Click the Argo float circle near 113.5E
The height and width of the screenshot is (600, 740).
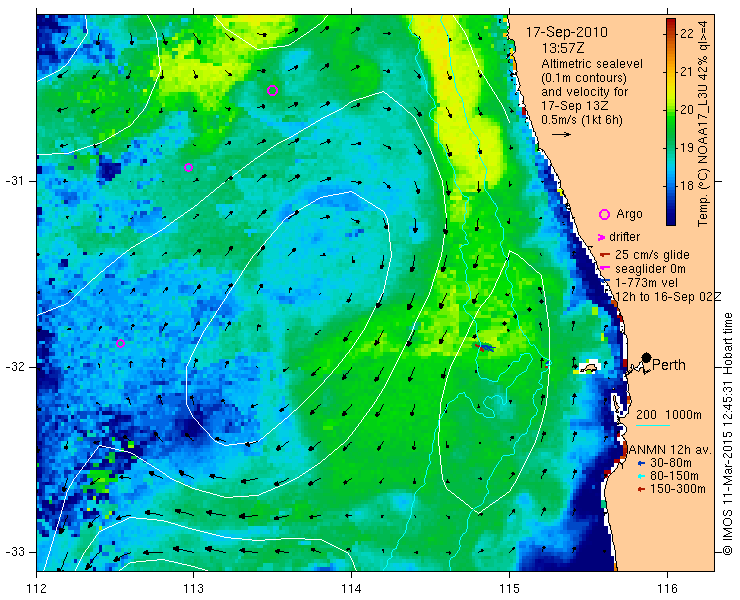pos(272,91)
